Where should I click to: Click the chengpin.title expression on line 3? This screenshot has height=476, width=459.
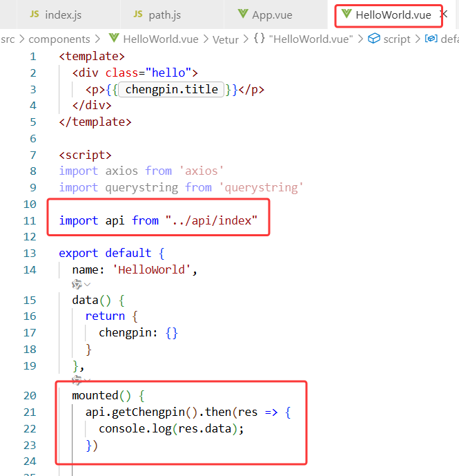(x=171, y=90)
